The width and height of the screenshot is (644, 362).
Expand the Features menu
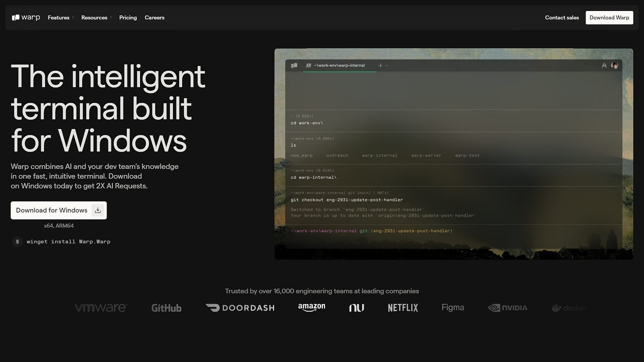coord(61,18)
